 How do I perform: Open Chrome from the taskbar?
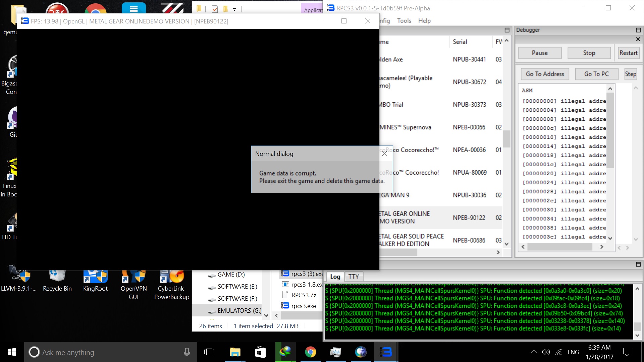(x=310, y=352)
